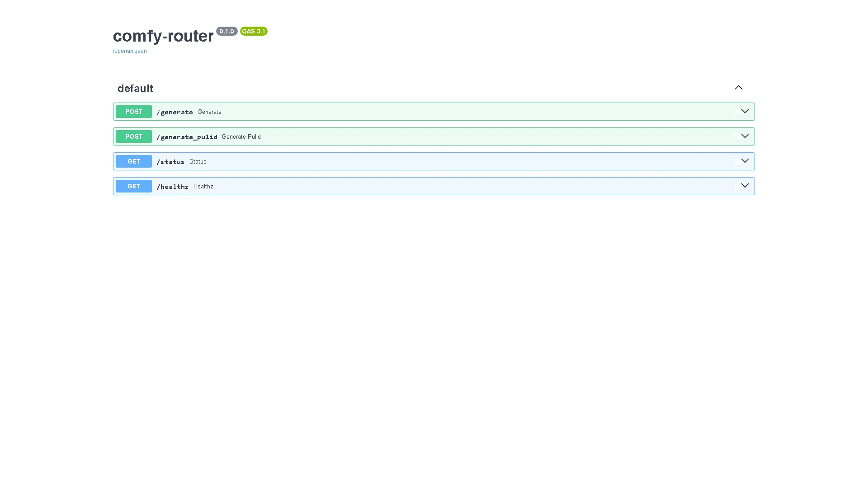Click the default tag heading
Screen dimensions: 868x488
pyautogui.click(x=135, y=89)
